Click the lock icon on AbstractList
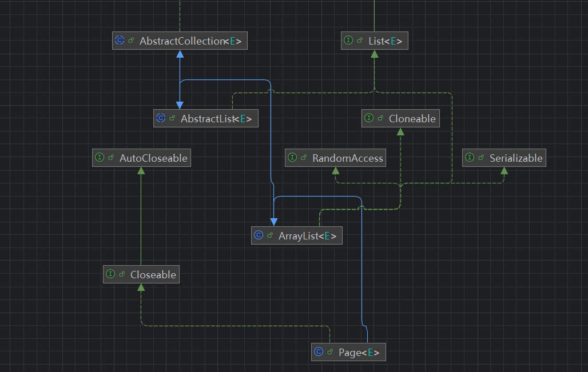This screenshot has width=588, height=372. (x=172, y=118)
